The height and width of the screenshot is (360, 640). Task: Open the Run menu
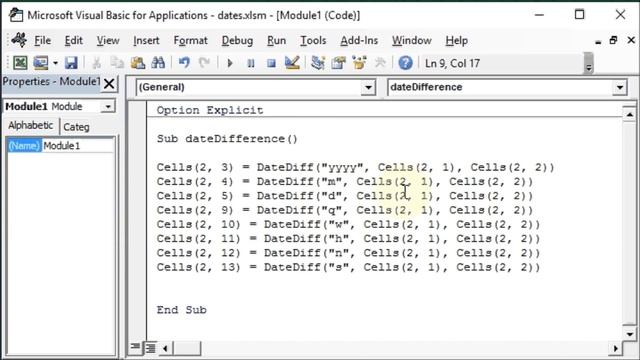[x=276, y=40]
